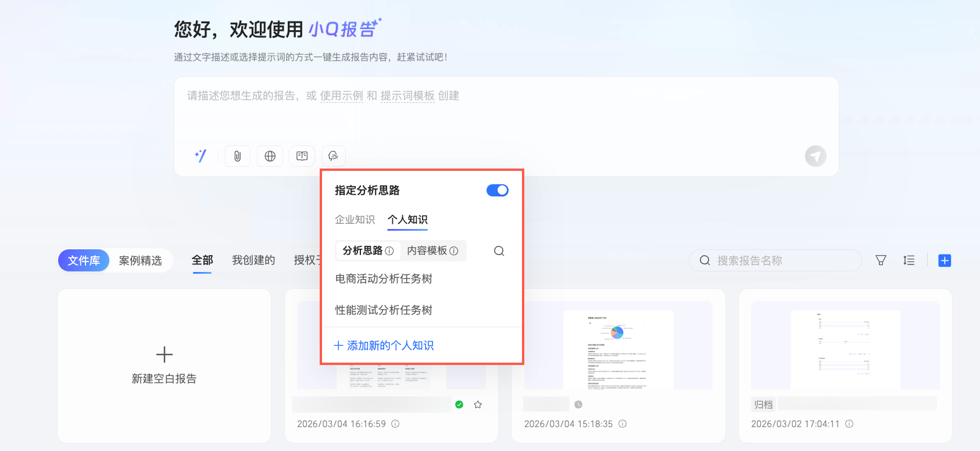This screenshot has height=451, width=980.
Task: Select the 分析思路 segment
Action: point(369,250)
